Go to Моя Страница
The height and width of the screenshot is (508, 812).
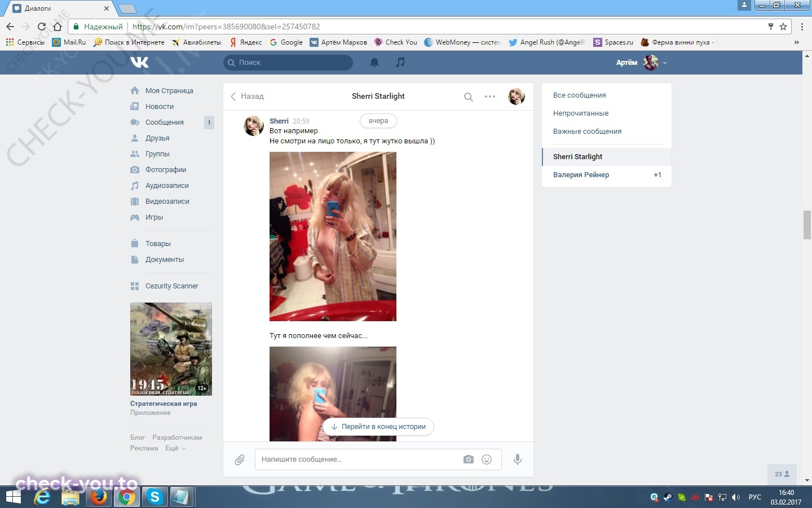[170, 91]
